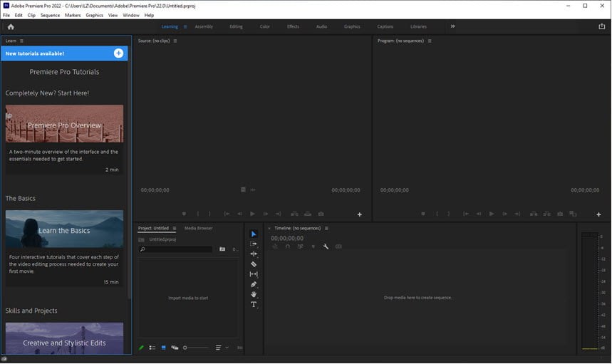Show more workspaces via double chevron
Screen dimensions: 612x364
click(452, 26)
